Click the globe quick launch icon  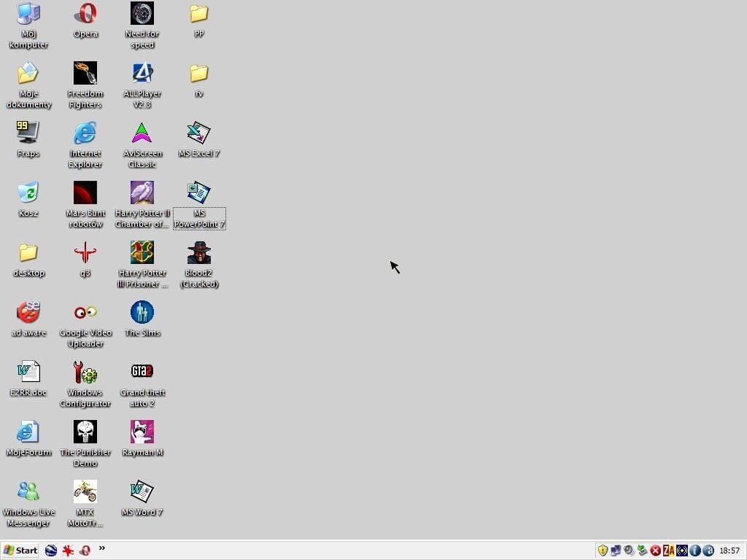[51, 551]
